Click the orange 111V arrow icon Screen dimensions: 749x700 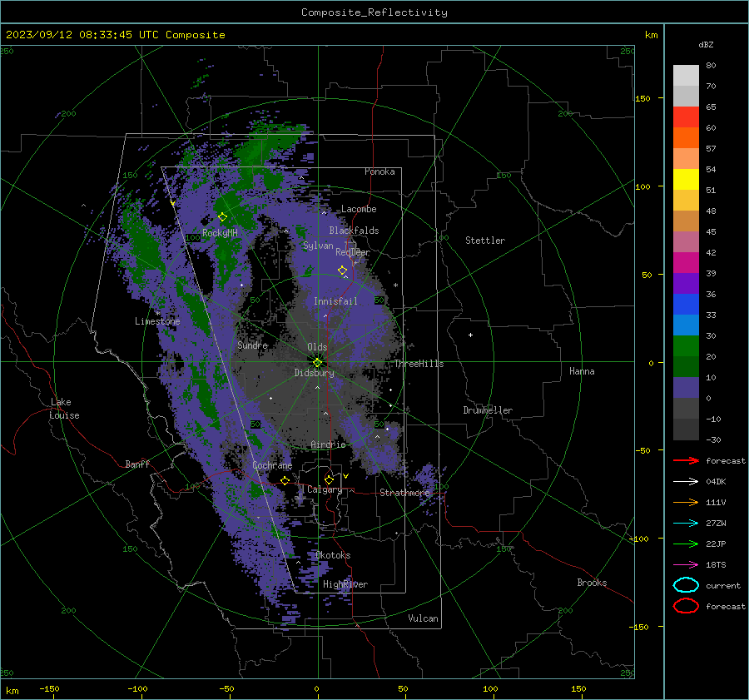click(686, 502)
